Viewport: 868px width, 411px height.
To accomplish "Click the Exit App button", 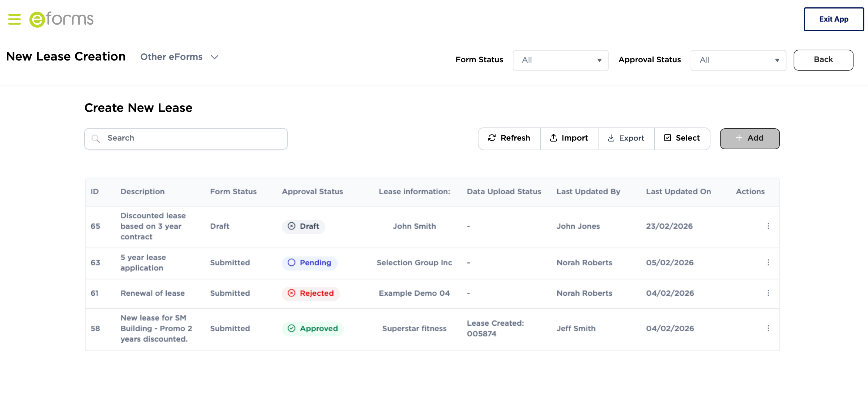I will point(833,19).
